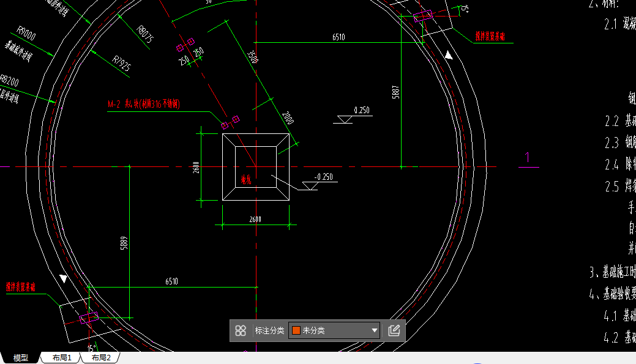
Task: Select the 0.250 elevation mark text
Action: coord(362,110)
